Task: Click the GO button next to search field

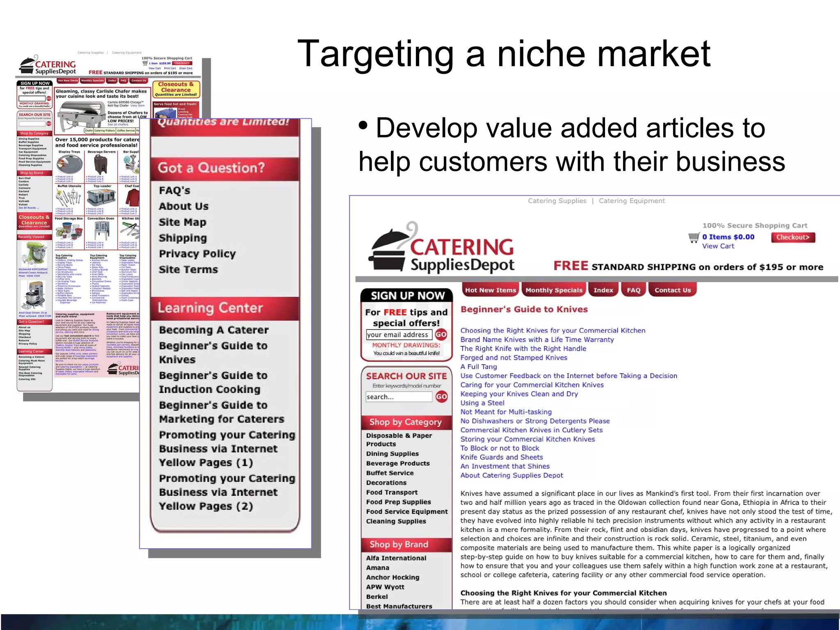Action: click(441, 397)
